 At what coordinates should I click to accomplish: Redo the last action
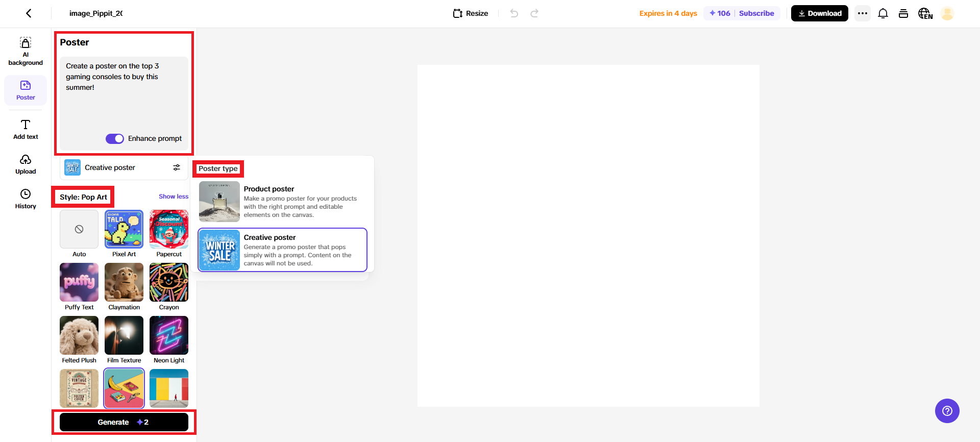click(534, 13)
